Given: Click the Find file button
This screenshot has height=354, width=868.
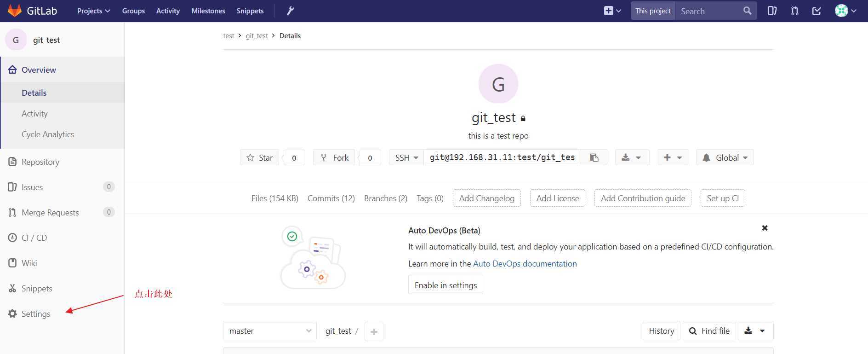Looking at the screenshot, I should tap(709, 331).
